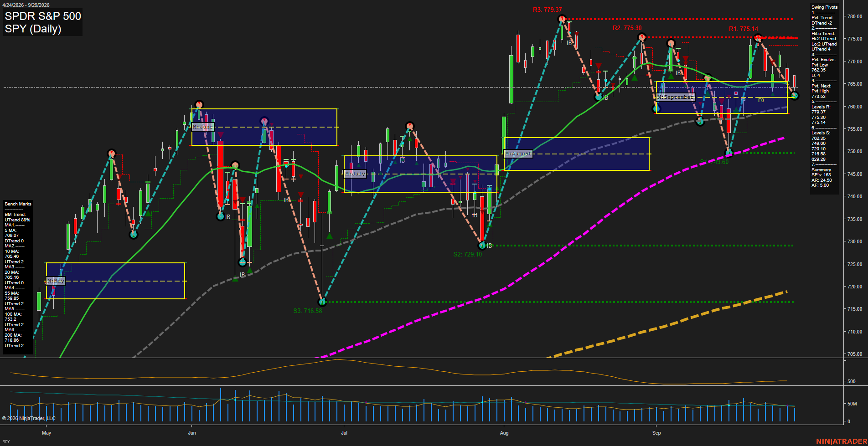Viewport: 868px width, 446px height.
Task: Click the S2: 729.10 support label
Action: click(467, 254)
